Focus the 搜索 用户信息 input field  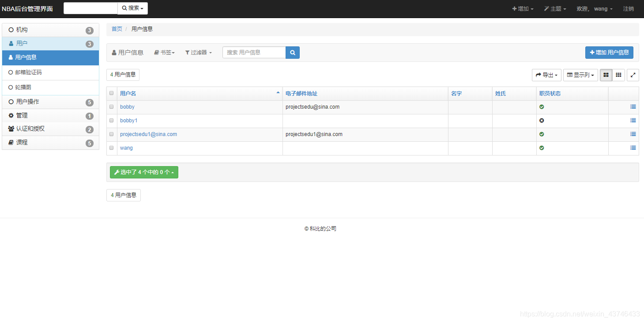[x=254, y=53]
